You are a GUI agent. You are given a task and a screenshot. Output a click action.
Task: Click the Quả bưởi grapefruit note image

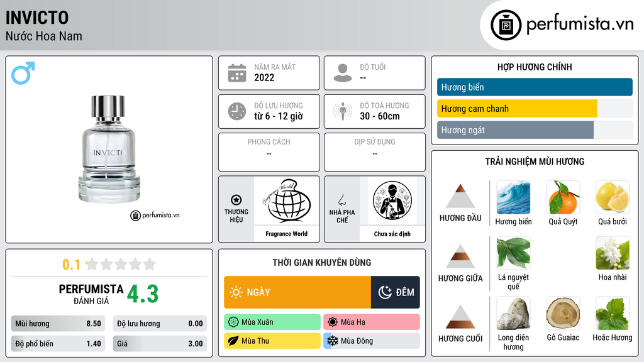613,197
